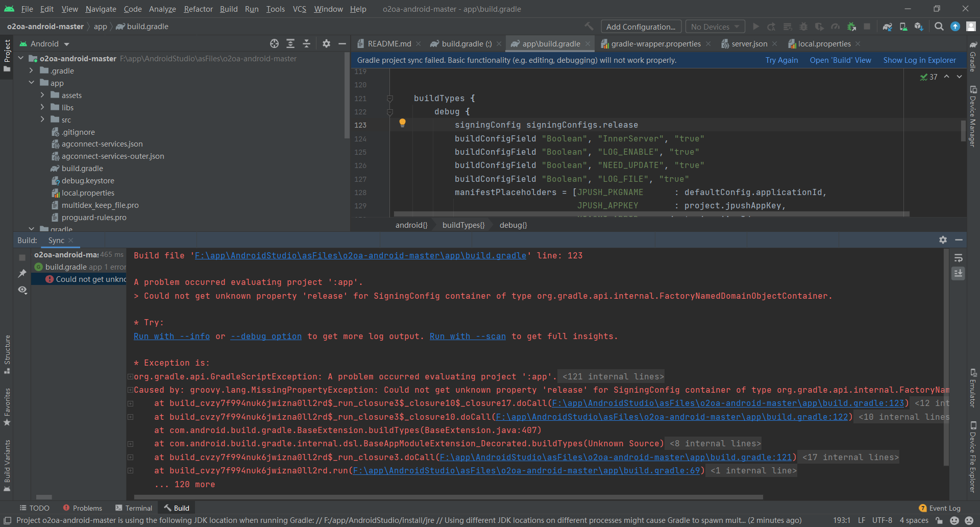Screen dimensions: 980x527
Task: Open the No Devices dropdown
Action: [x=715, y=27]
